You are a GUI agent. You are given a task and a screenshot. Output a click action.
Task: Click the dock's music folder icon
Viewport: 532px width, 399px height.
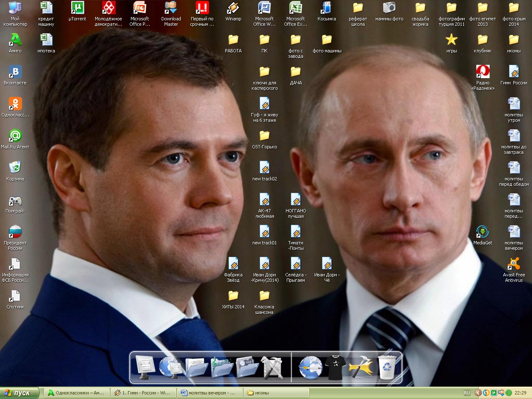(222, 368)
